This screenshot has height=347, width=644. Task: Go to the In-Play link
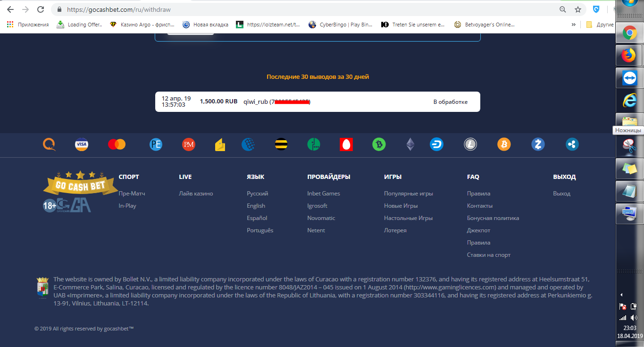(127, 206)
